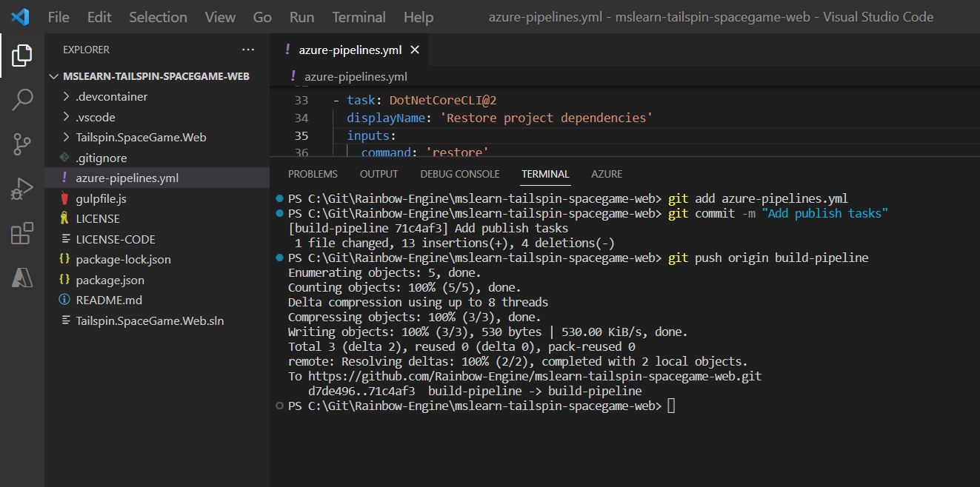The width and height of the screenshot is (980, 487).
Task: Open Explorer's more actions ellipsis
Action: (248, 50)
